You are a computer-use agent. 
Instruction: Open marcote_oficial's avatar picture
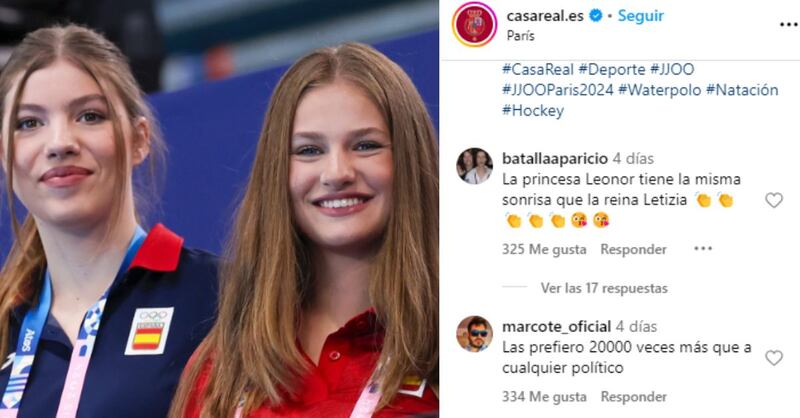[x=474, y=334]
